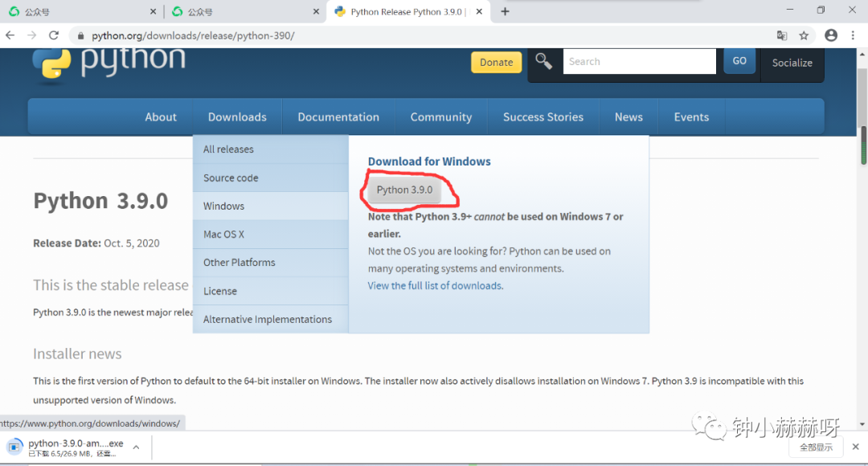Open the Documentation menu
This screenshot has height=466, width=868.
(x=338, y=117)
